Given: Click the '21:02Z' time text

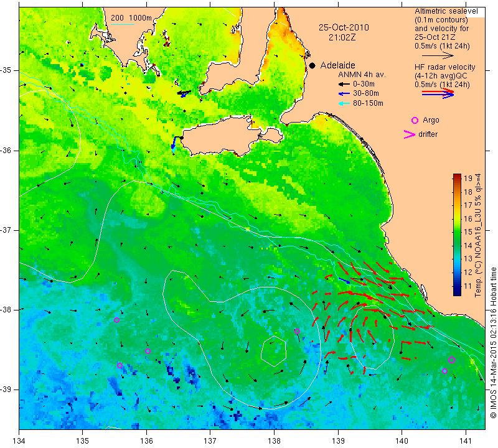Looking at the screenshot, I should pyautogui.click(x=342, y=37).
